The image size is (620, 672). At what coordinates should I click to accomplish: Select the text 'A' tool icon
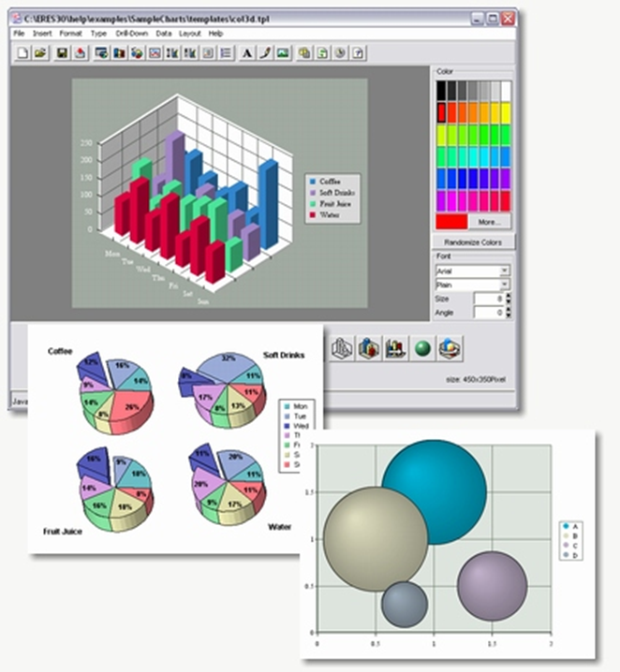point(248,52)
